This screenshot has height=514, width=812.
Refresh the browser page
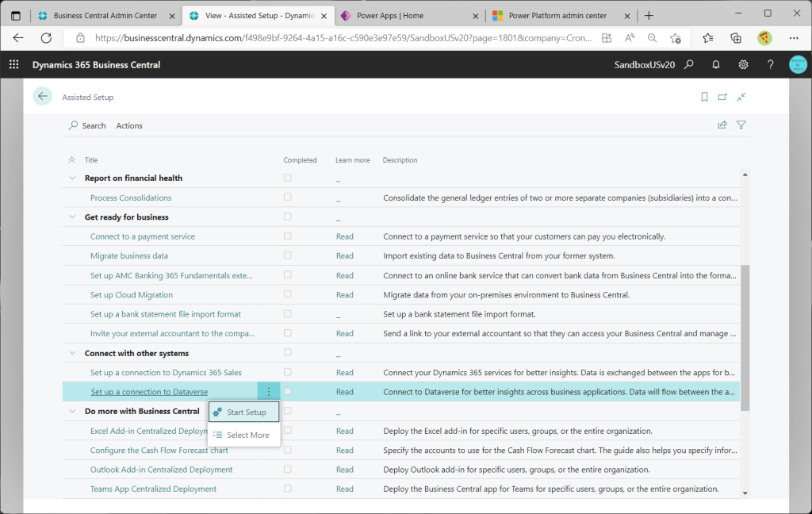point(46,38)
